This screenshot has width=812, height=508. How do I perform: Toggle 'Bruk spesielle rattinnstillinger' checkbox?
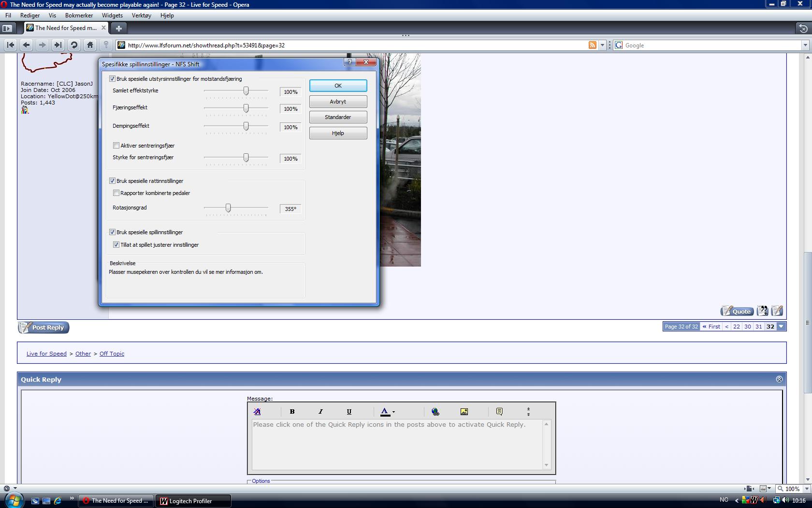pyautogui.click(x=113, y=181)
